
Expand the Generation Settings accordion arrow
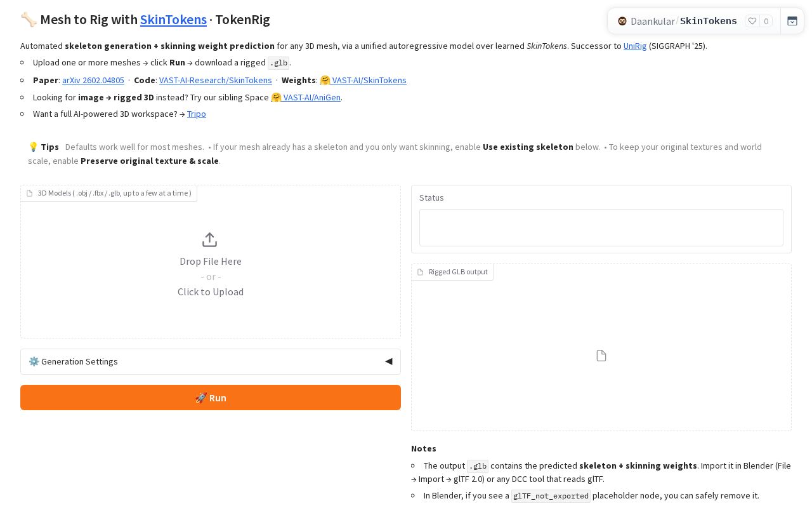click(x=389, y=361)
